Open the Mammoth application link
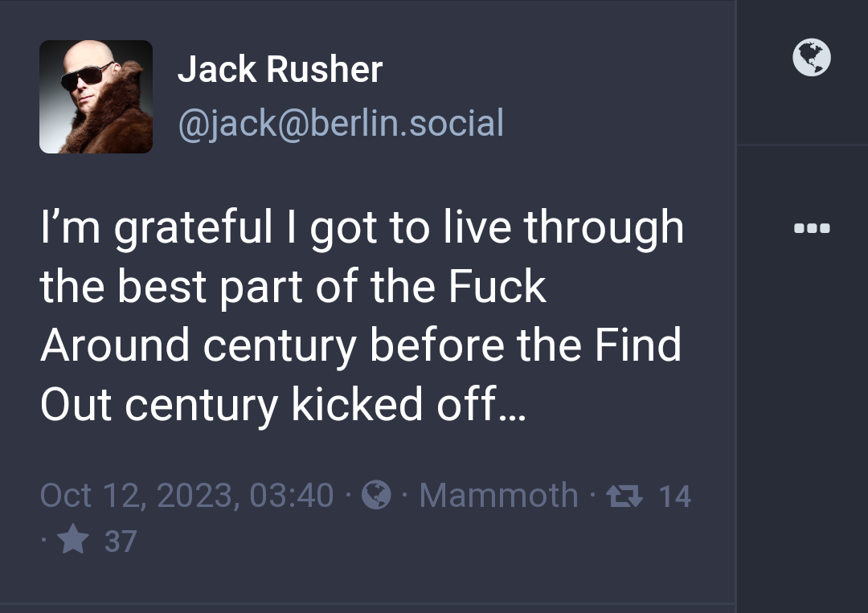Screen dimensions: 868x613 coord(499,495)
